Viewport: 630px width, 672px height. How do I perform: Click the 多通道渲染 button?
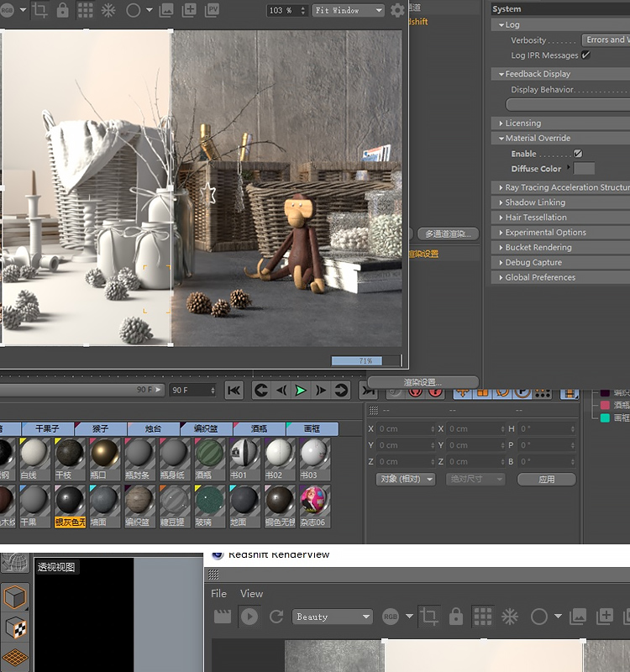(448, 234)
